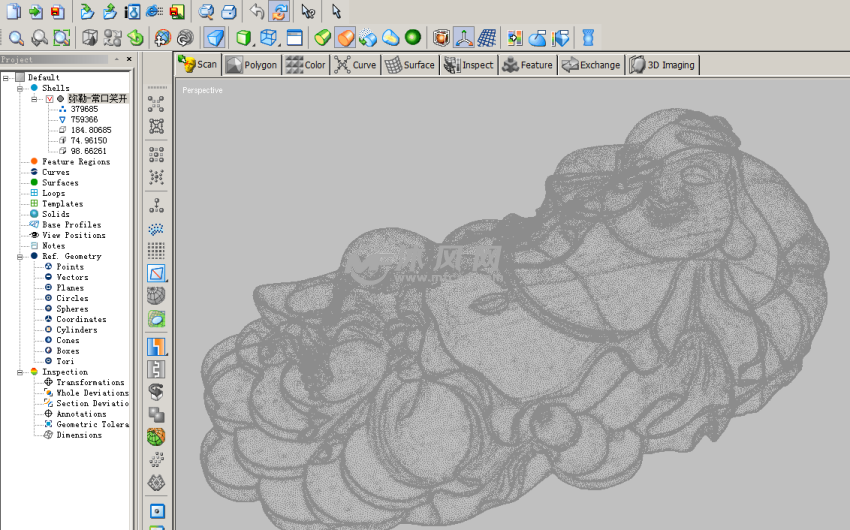This screenshot has height=530, width=850.
Task: Toggle the highlighted blue shading mode button
Action: 214,38
